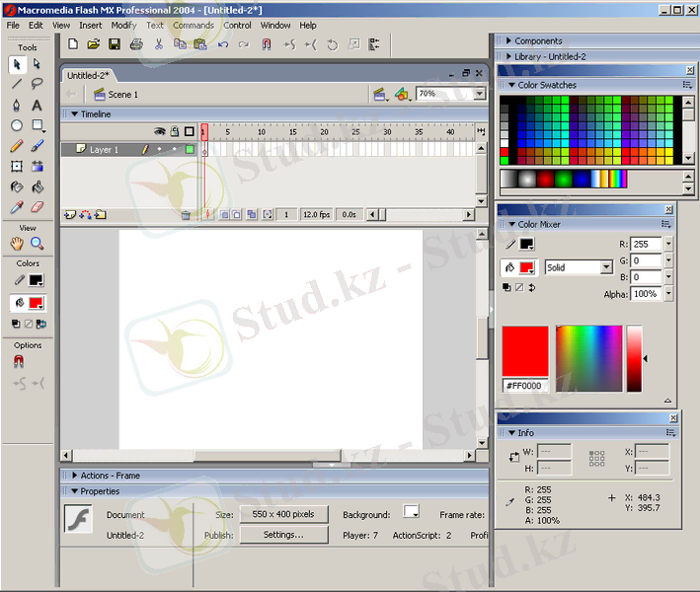This screenshot has width=700, height=592.
Task: Click the Insert Layer icon below layers
Action: pyautogui.click(x=69, y=214)
